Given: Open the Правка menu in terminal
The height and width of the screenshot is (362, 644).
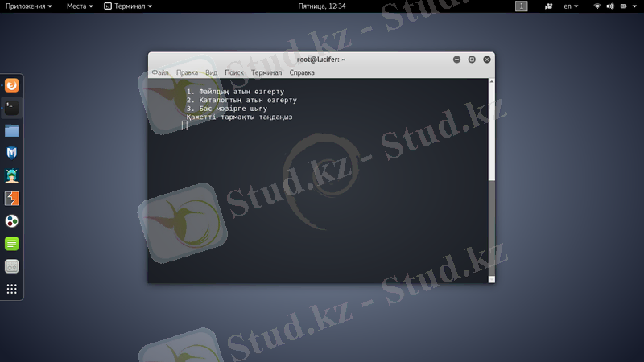Looking at the screenshot, I should tap(187, 72).
